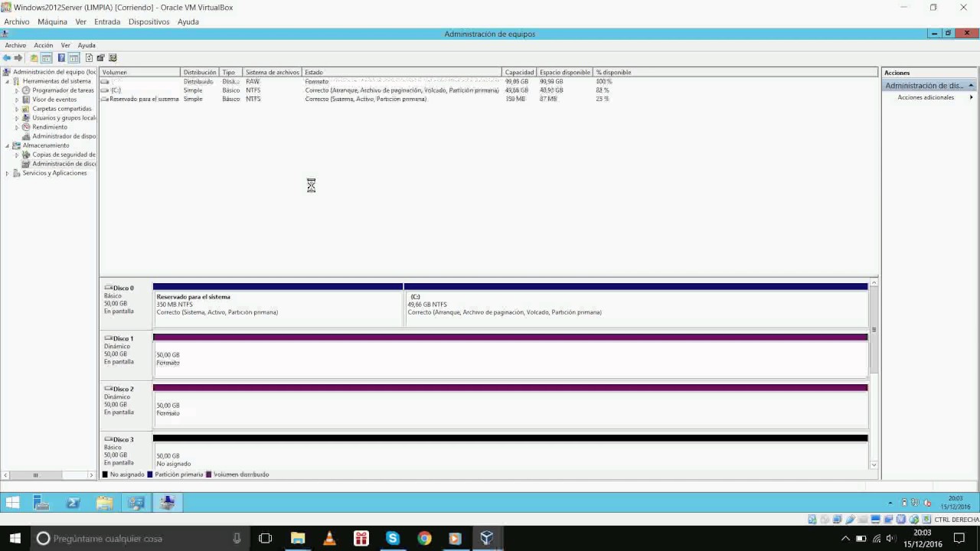Click the VirtualBox USB devices status icon
This screenshot has width=980, height=551.
850,520
